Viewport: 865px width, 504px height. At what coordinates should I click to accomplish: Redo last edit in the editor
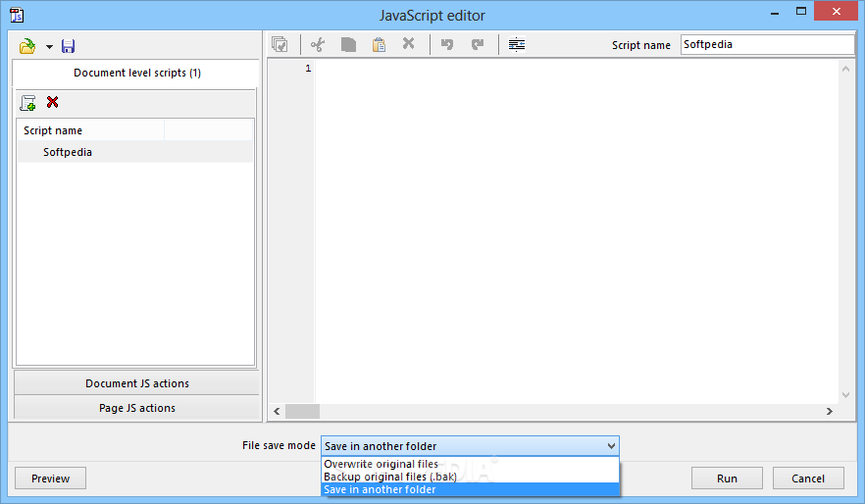point(478,44)
